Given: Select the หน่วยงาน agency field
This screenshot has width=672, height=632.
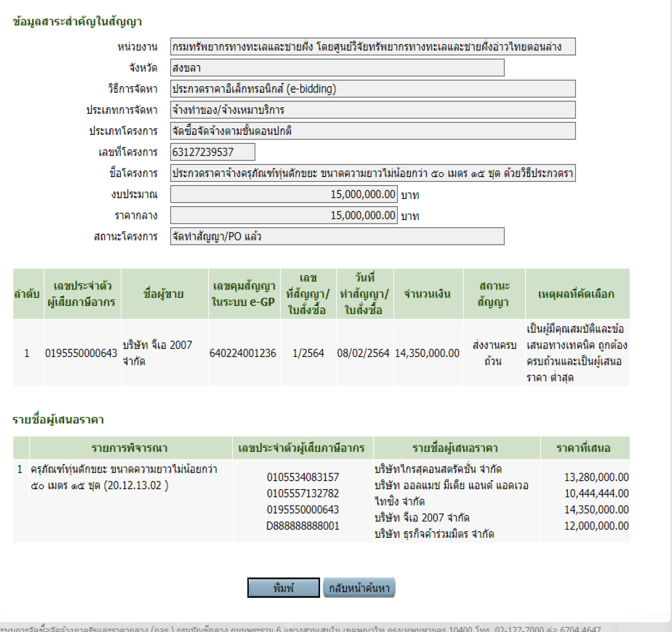Looking at the screenshot, I should pos(373,47).
